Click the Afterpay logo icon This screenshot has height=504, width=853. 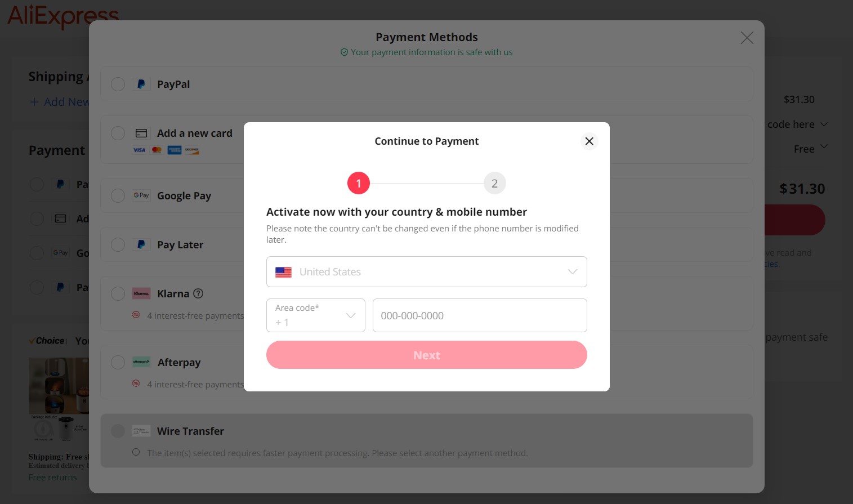tap(141, 362)
